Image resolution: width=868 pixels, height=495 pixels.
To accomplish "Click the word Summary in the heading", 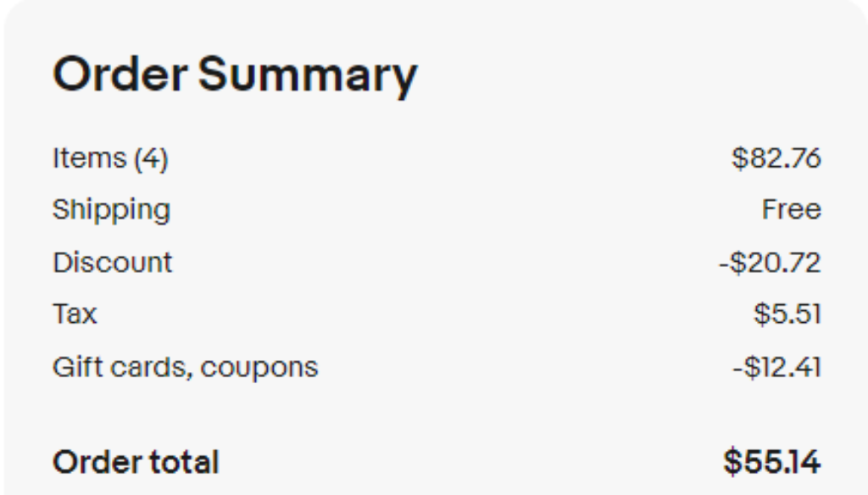I will 308,76.
